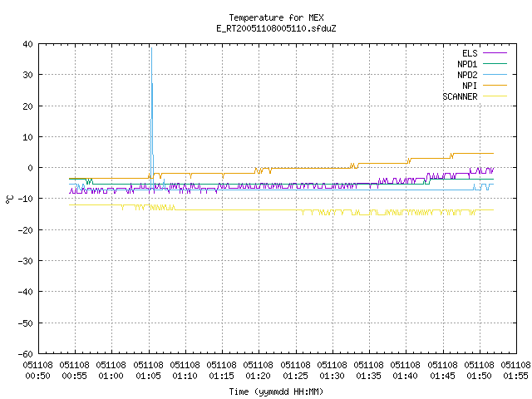Click the x-axis tick label 01:05
The width and height of the screenshot is (532, 399).
[x=149, y=376]
